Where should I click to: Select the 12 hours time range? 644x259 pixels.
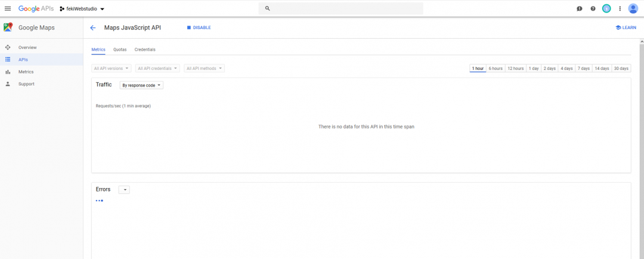515,68
